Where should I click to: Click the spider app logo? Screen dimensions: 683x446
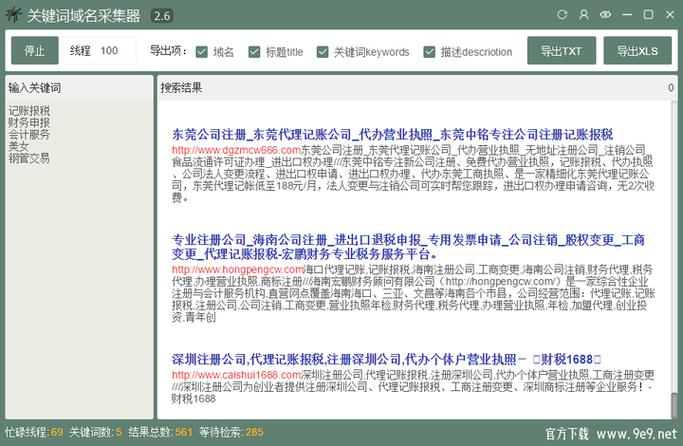coord(14,15)
